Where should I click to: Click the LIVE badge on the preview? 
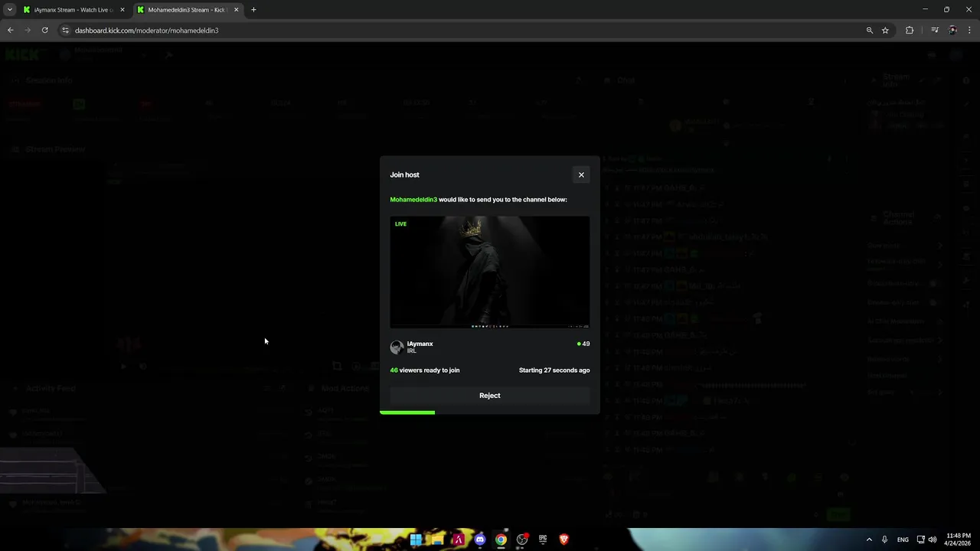click(400, 224)
